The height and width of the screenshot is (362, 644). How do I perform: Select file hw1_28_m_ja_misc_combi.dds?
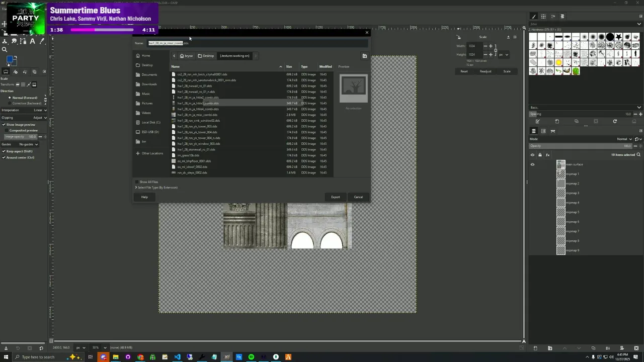point(252,115)
